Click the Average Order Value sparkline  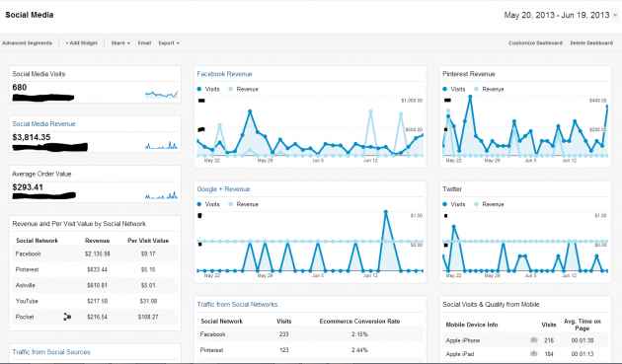point(162,195)
